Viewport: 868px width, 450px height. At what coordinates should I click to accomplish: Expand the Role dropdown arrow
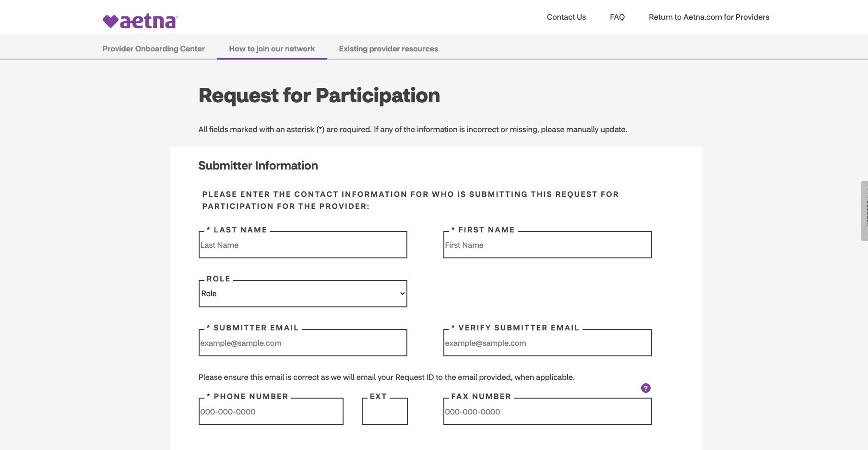[402, 293]
